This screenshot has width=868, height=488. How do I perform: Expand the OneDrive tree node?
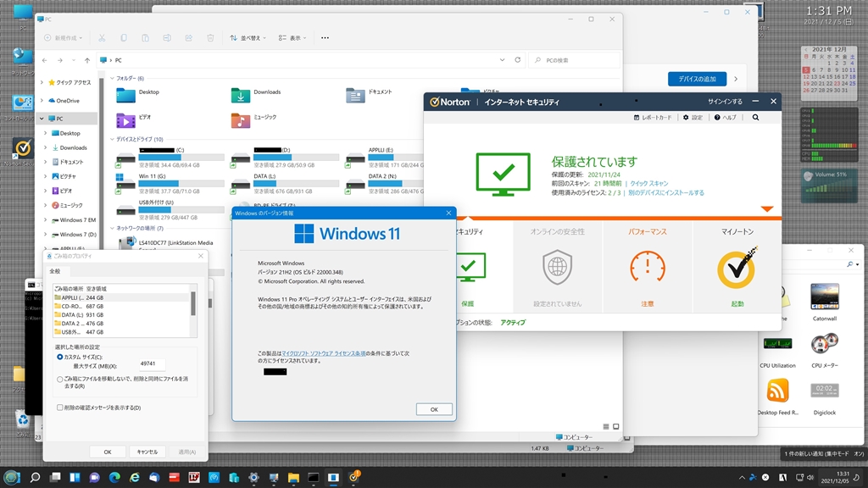click(x=42, y=101)
